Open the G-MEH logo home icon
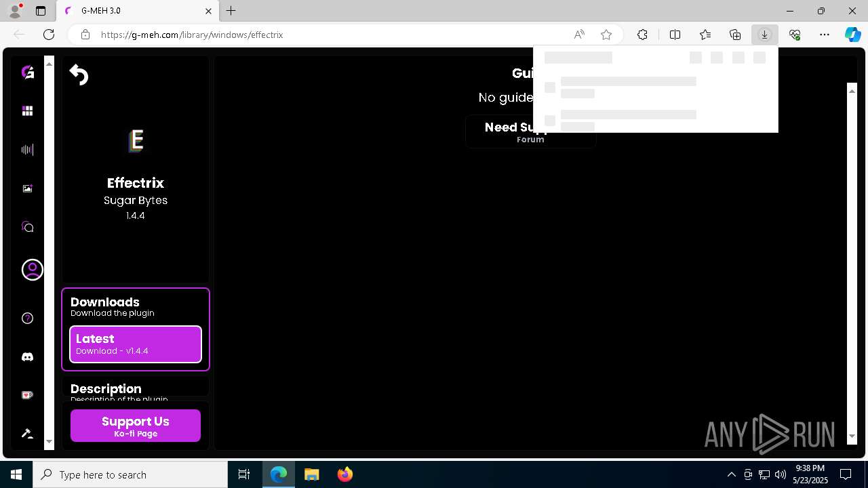 click(x=28, y=73)
